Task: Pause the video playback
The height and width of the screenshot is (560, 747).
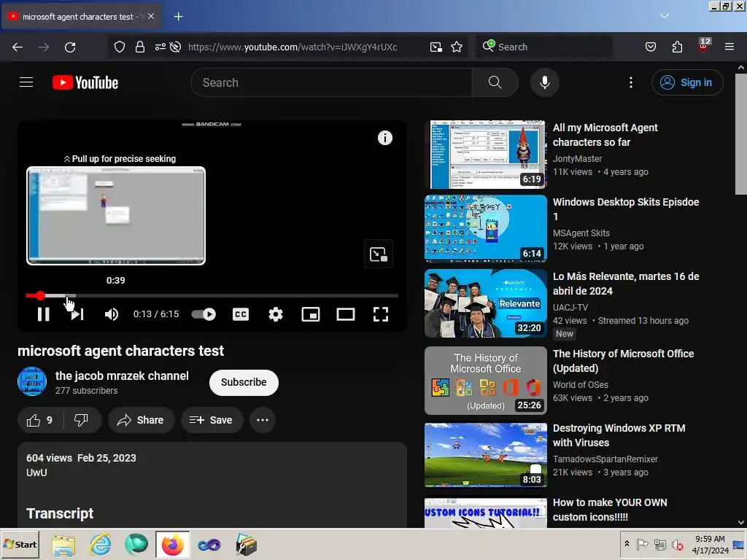Action: point(43,314)
